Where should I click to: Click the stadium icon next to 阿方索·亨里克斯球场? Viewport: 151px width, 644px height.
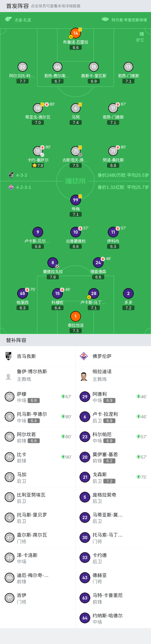pyautogui.click(x=105, y=19)
